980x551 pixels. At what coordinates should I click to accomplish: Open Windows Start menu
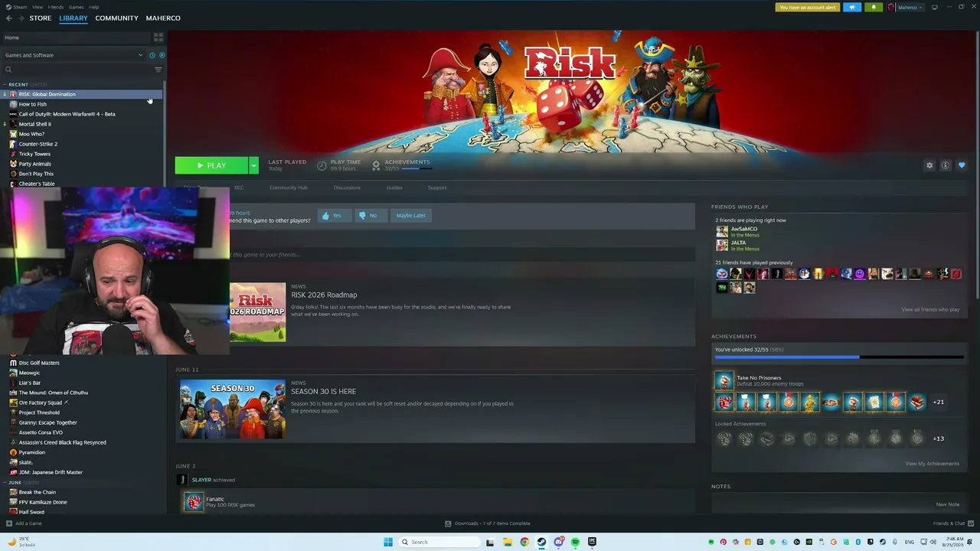388,542
